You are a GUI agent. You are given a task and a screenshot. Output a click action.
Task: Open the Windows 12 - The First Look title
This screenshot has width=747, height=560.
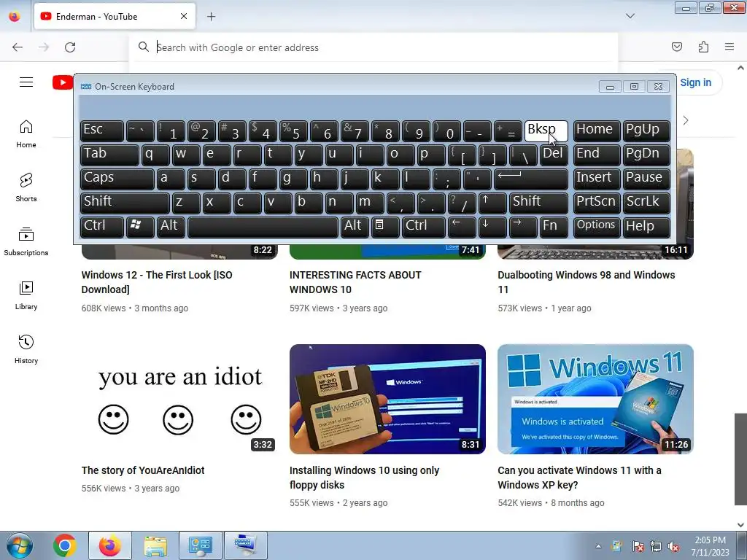click(x=157, y=282)
